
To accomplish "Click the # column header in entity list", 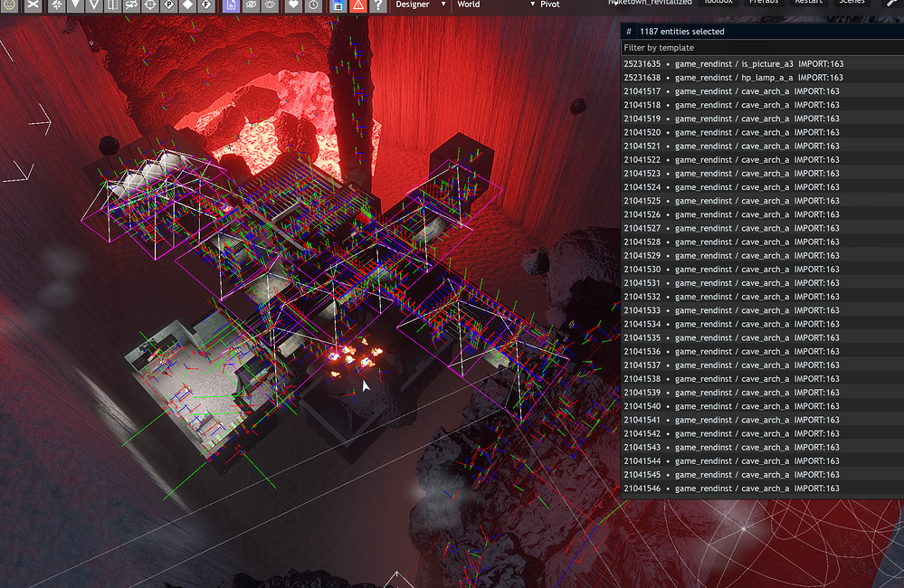I will tap(628, 32).
